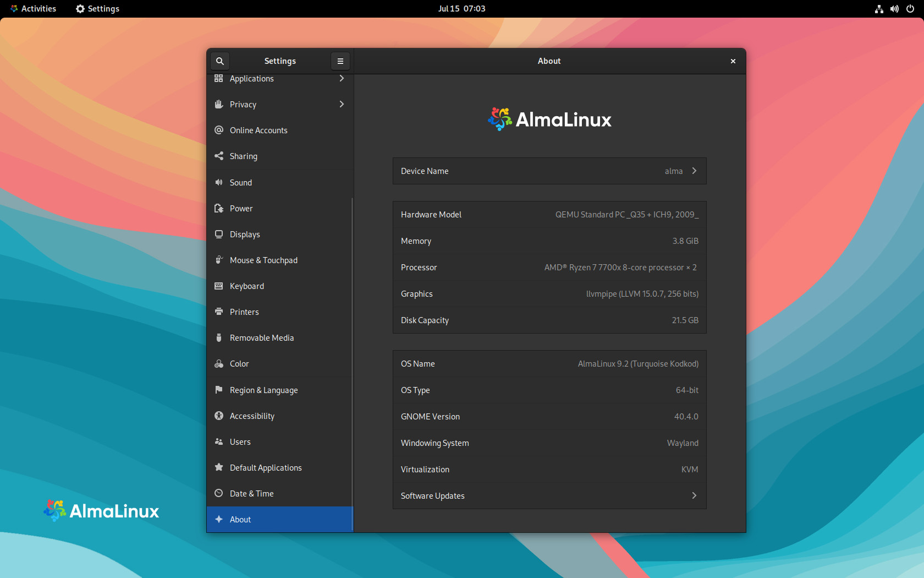Click the Hardware Model value QEMU Standard PC
Screen dimensions: 924x578
click(x=627, y=215)
